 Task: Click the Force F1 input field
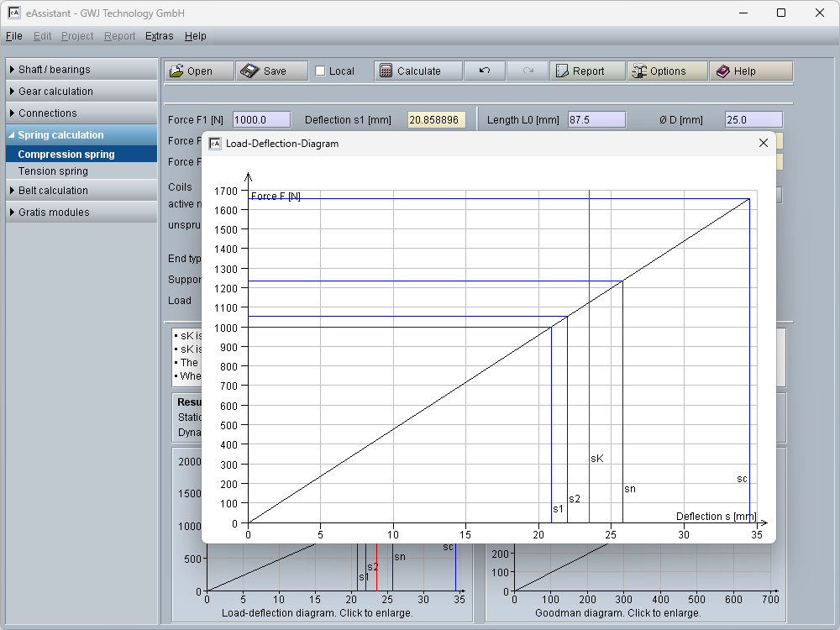261,120
